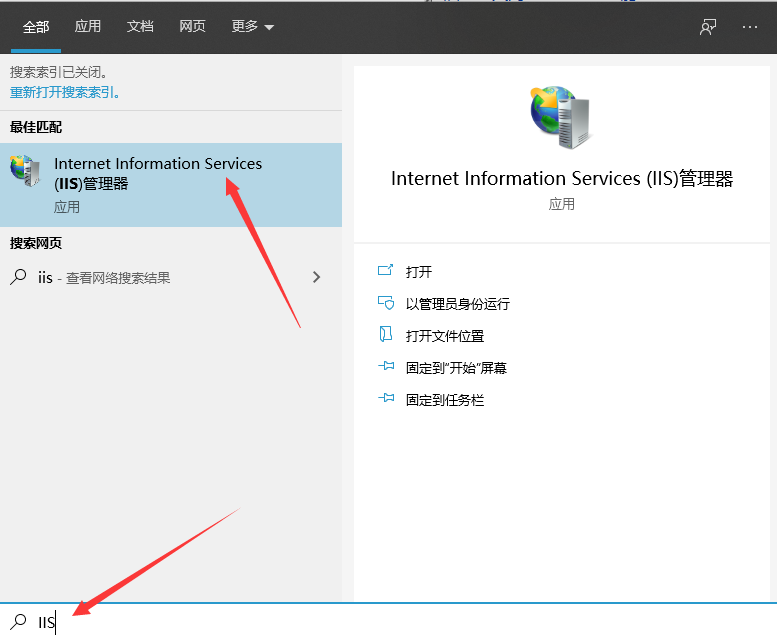Screen dimensions: 777x640
Task: Click the 搜索网页 section header
Action: coord(36,243)
